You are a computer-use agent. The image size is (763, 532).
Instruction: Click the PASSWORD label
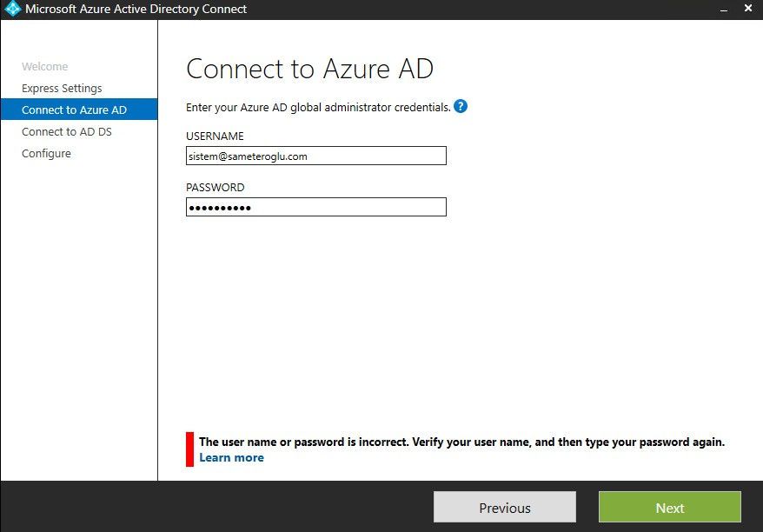pyautogui.click(x=215, y=188)
